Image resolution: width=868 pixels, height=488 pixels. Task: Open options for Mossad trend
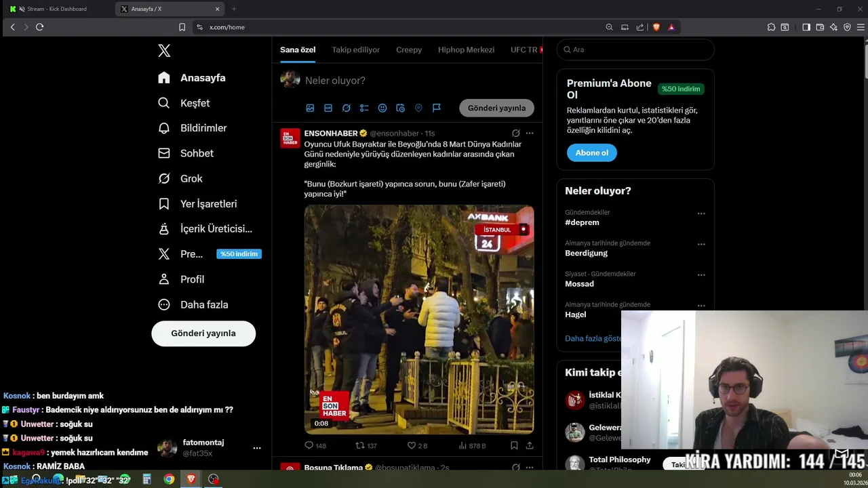coord(701,274)
